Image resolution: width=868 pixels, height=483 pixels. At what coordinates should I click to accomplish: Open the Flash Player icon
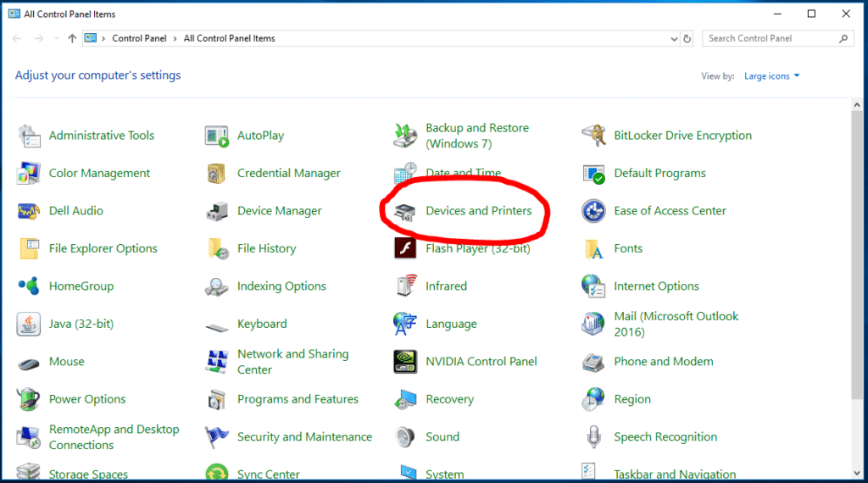[x=406, y=248]
